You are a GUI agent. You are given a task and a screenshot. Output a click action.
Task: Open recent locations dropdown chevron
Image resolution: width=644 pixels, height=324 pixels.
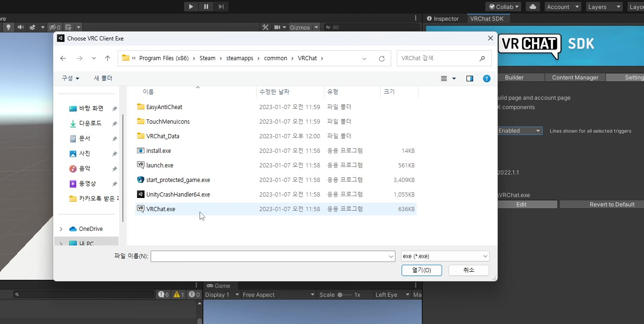[x=94, y=58]
